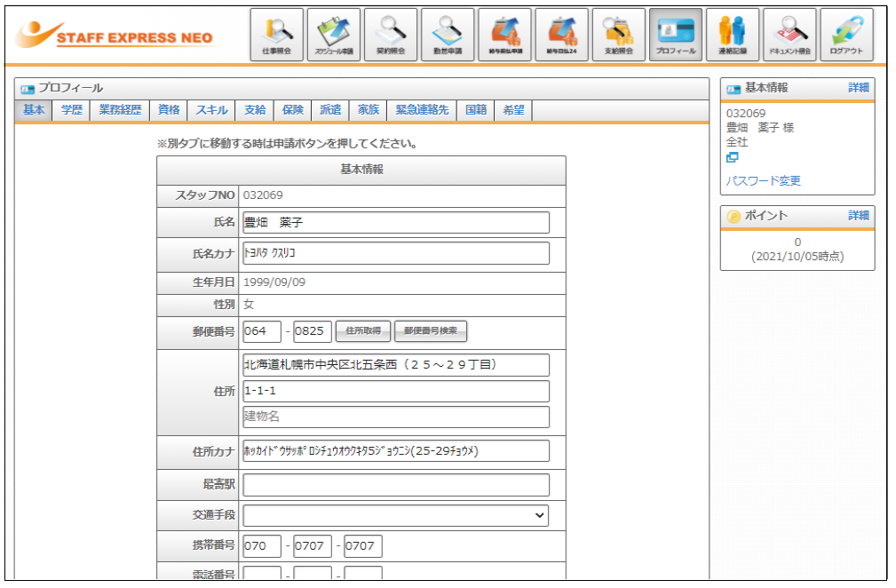Open 詳細 link in ポイント panel
The height and width of the screenshot is (588, 896).
[x=858, y=216]
